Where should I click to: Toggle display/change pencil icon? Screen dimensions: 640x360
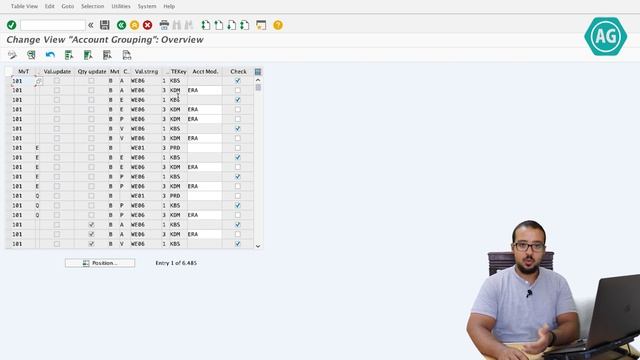12,55
